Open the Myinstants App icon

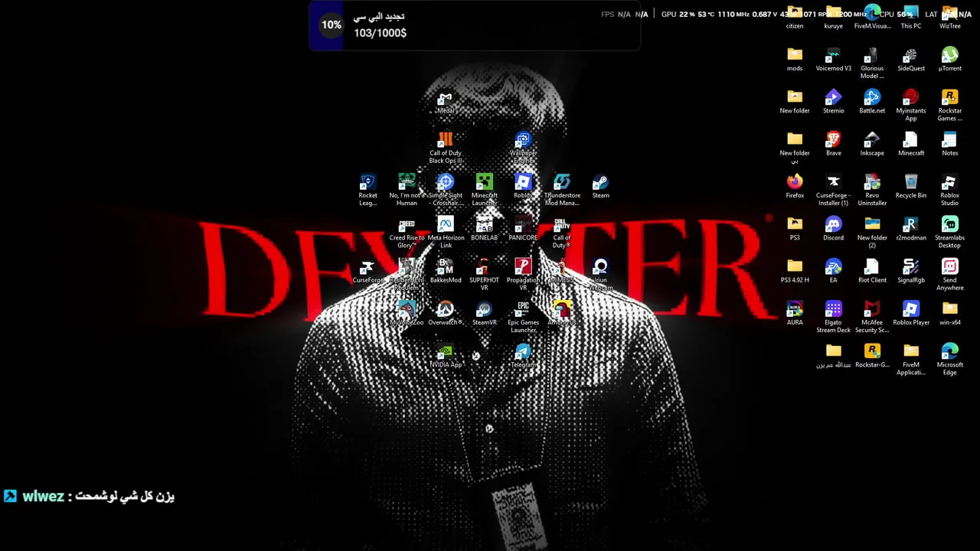pos(911,105)
